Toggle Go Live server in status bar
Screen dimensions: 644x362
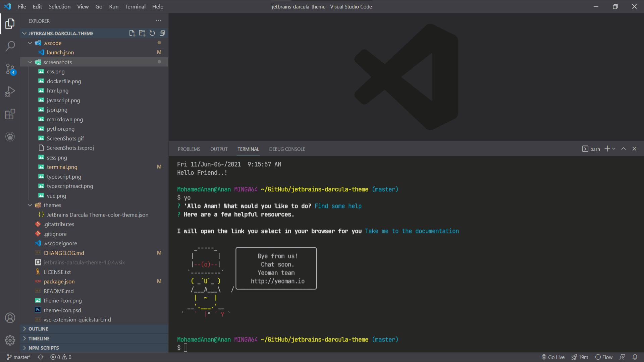pyautogui.click(x=553, y=357)
